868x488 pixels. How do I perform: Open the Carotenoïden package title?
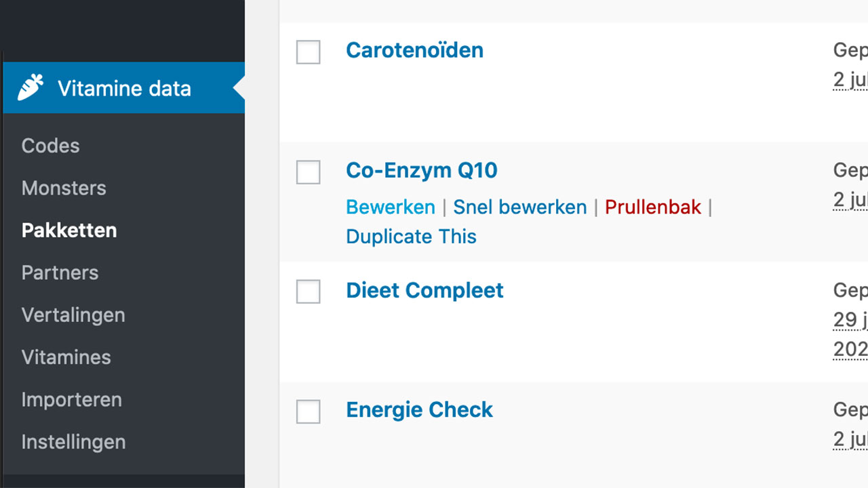[414, 50]
